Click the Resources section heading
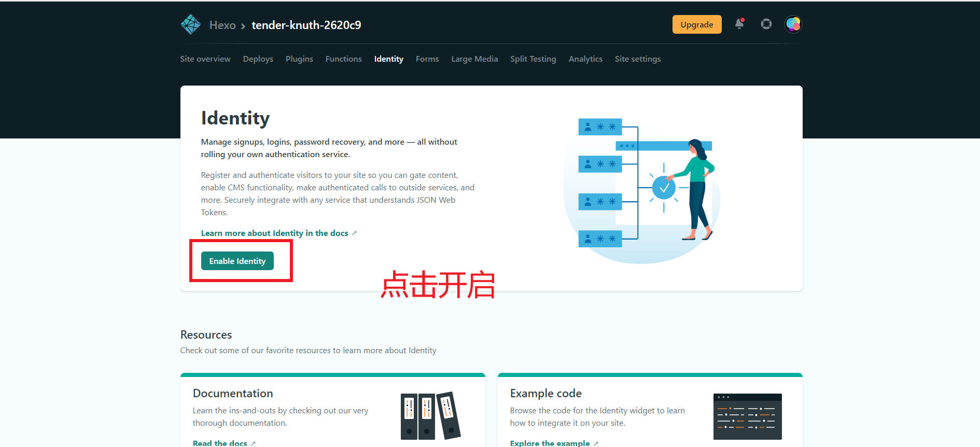Screen dimensions: 980x447 pyautogui.click(x=206, y=335)
